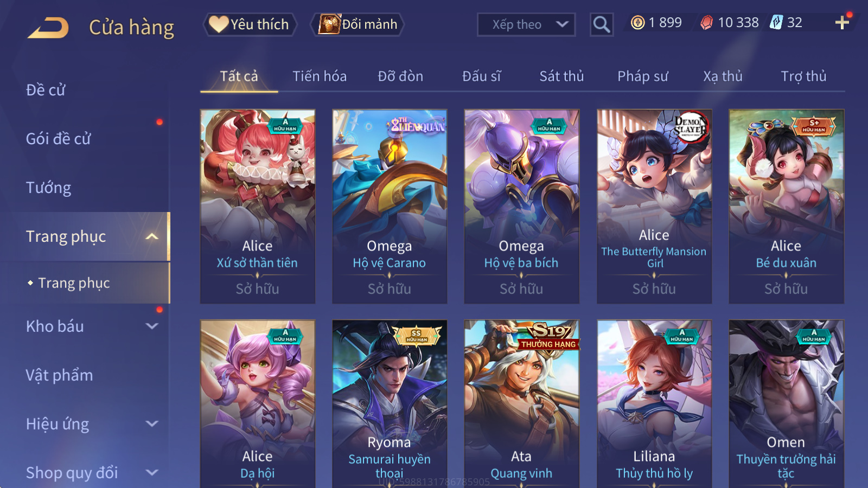Open the search magnifier icon
Viewport: 868px width, 488px height.
pos(601,24)
